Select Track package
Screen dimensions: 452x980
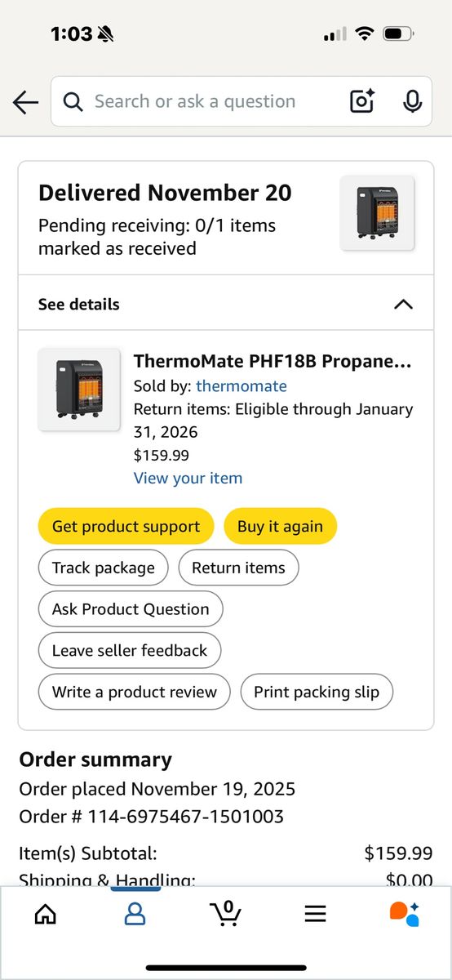click(103, 568)
